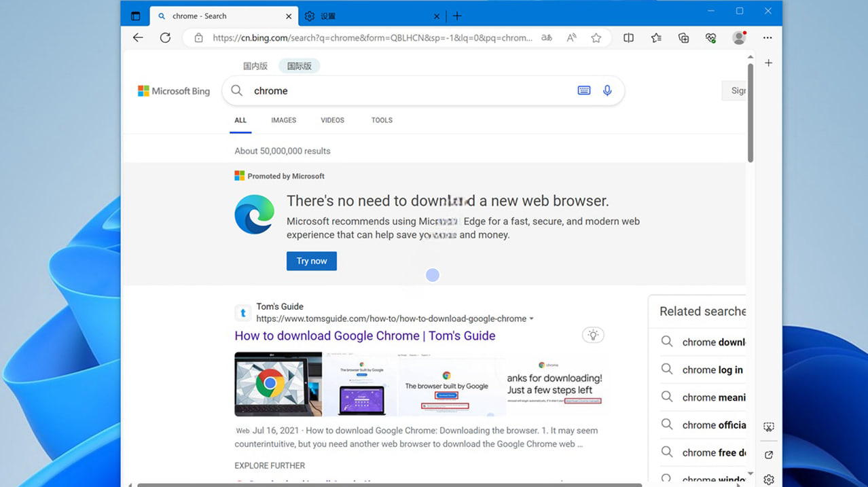Add page to favorites star icon
The height and width of the screenshot is (487, 868).
coord(596,38)
